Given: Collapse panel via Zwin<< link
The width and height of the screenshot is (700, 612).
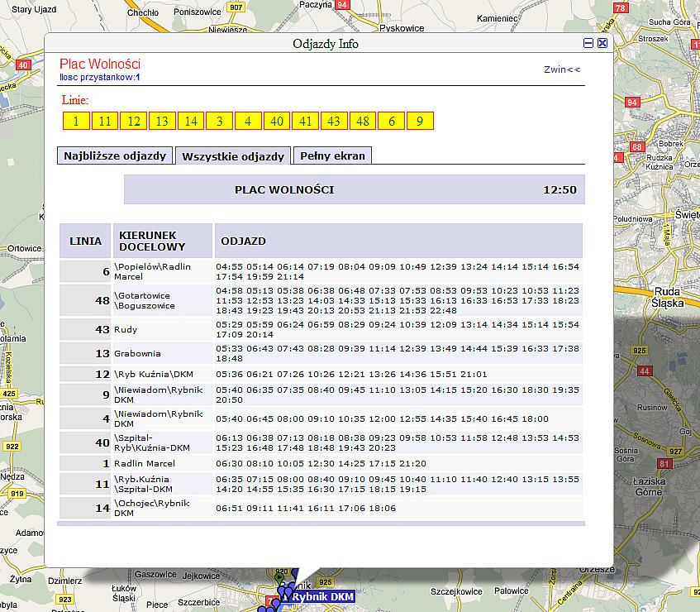Looking at the screenshot, I should pos(562,69).
